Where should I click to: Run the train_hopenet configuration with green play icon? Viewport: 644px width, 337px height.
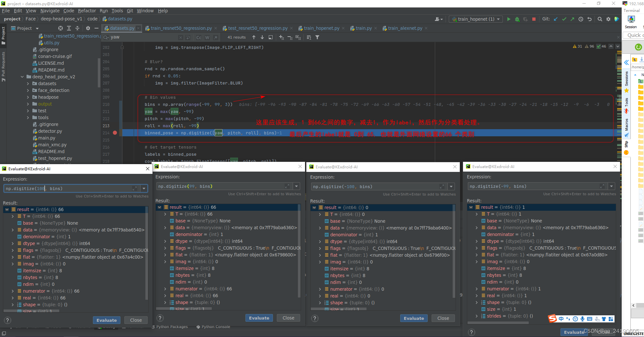pyautogui.click(x=509, y=19)
